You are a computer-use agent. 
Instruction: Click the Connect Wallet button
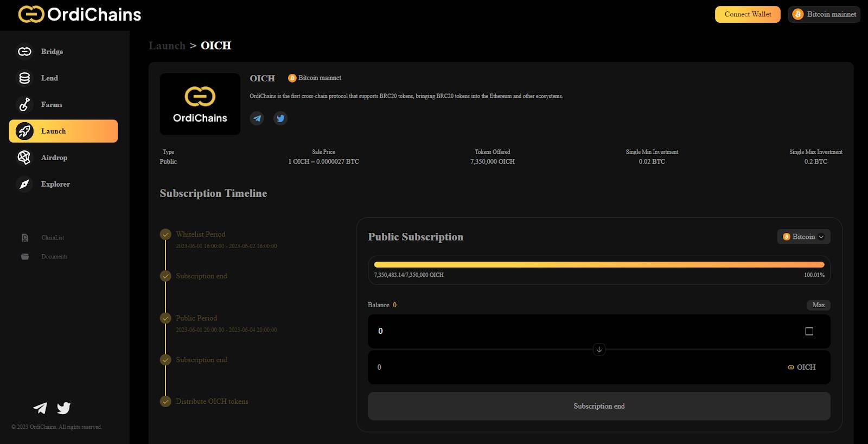[748, 14]
